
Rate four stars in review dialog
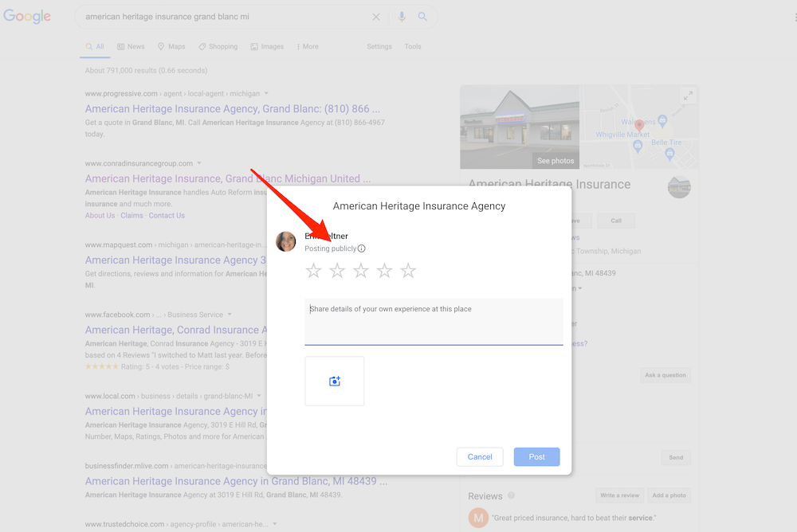pos(385,271)
